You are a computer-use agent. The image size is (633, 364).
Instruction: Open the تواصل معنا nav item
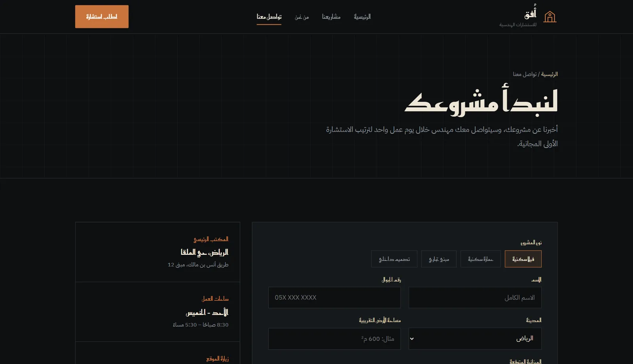point(269,17)
